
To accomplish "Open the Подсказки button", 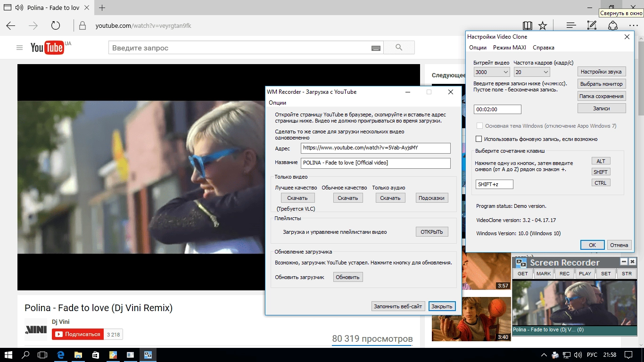I will pyautogui.click(x=432, y=198).
